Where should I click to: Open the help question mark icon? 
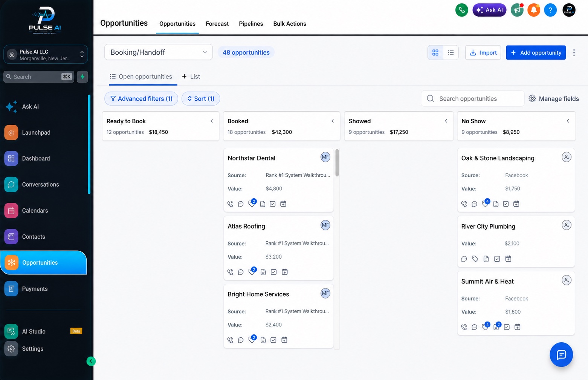(550, 10)
